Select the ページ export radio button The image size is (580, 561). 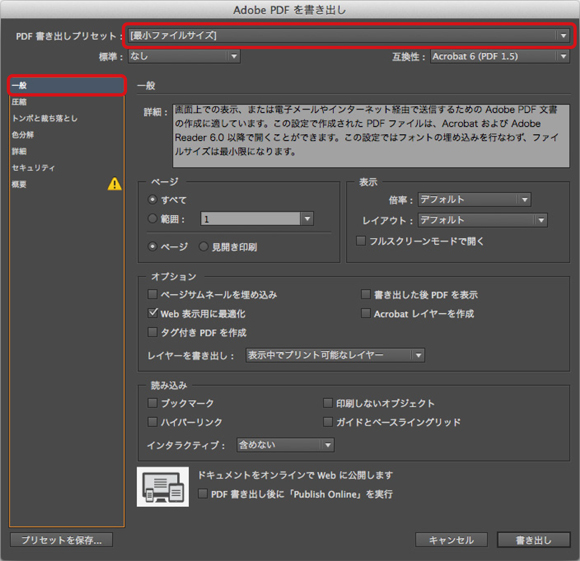coord(152,246)
